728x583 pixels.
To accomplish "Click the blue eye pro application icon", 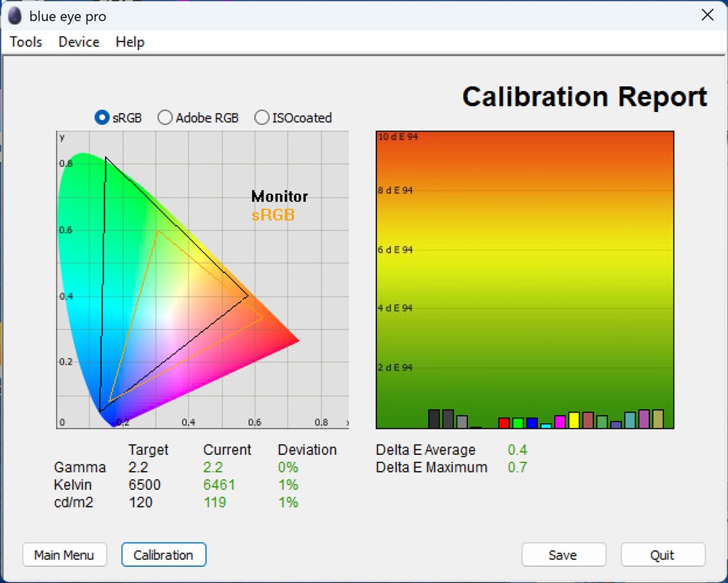I will [x=14, y=15].
